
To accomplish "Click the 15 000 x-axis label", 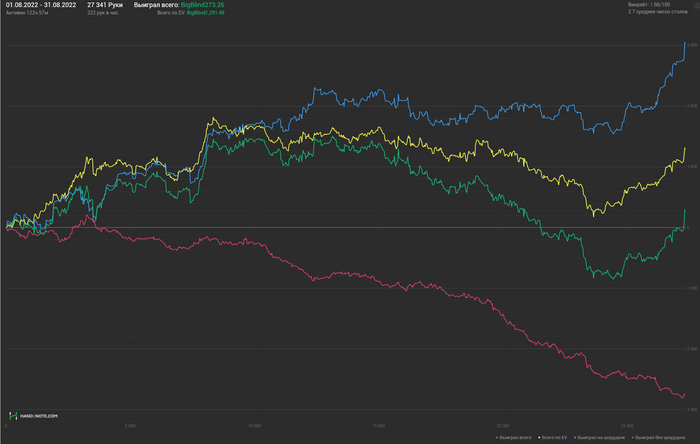I will pyautogui.click(x=378, y=426).
